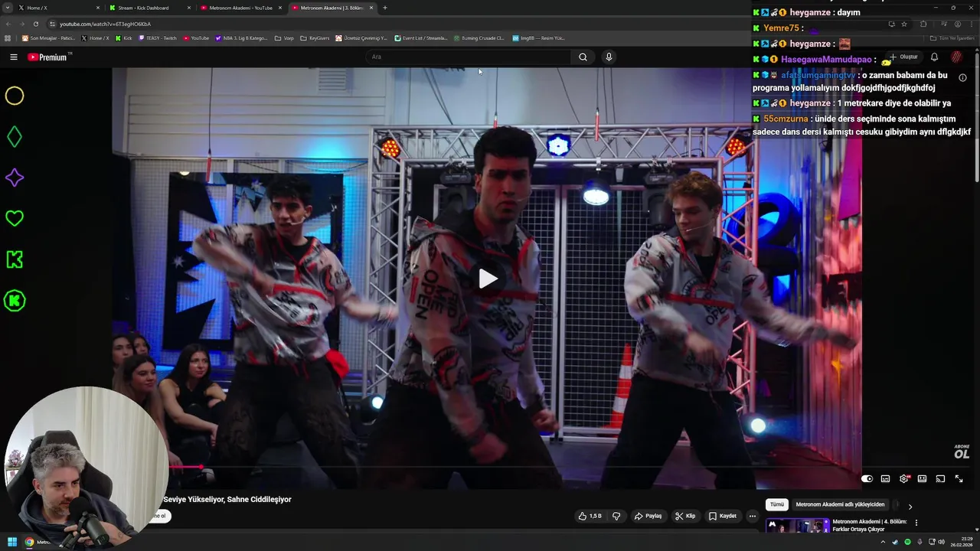Screen dimensions: 980x551
Task: Focus the YouTube Ara search field
Action: point(469,57)
